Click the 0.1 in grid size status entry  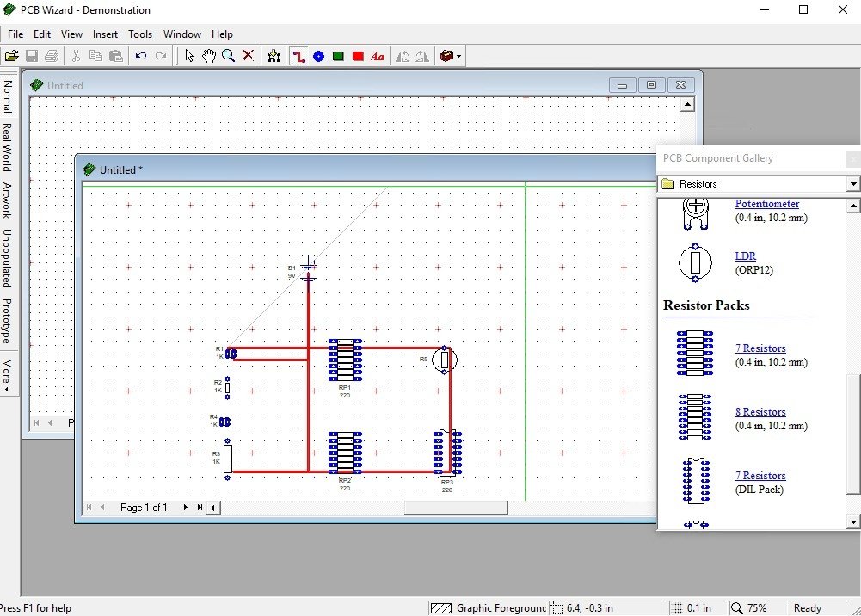point(698,608)
